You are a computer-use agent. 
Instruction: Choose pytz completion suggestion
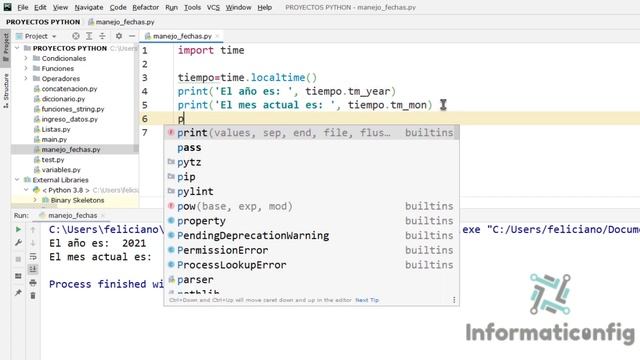[x=311, y=162]
